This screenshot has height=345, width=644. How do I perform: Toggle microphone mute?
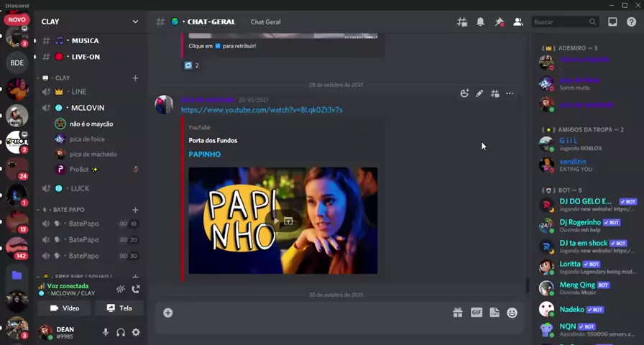click(x=106, y=332)
